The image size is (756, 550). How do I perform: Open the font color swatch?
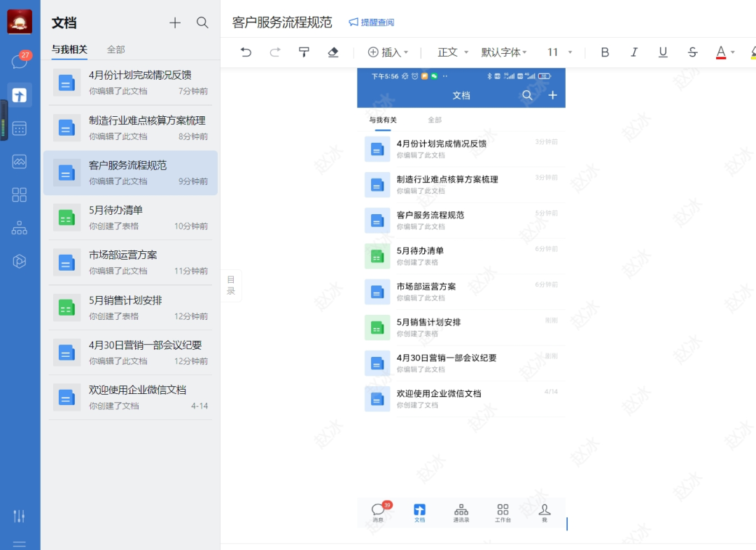click(x=722, y=52)
